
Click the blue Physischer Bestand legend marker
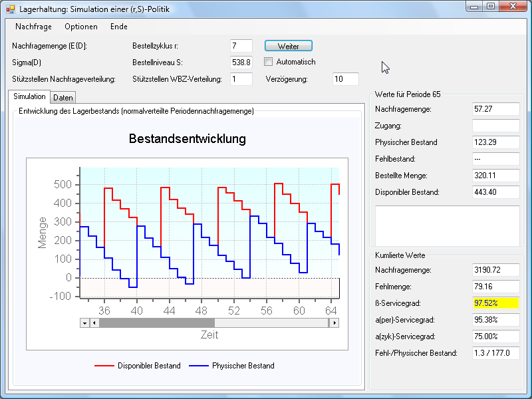[198, 366]
